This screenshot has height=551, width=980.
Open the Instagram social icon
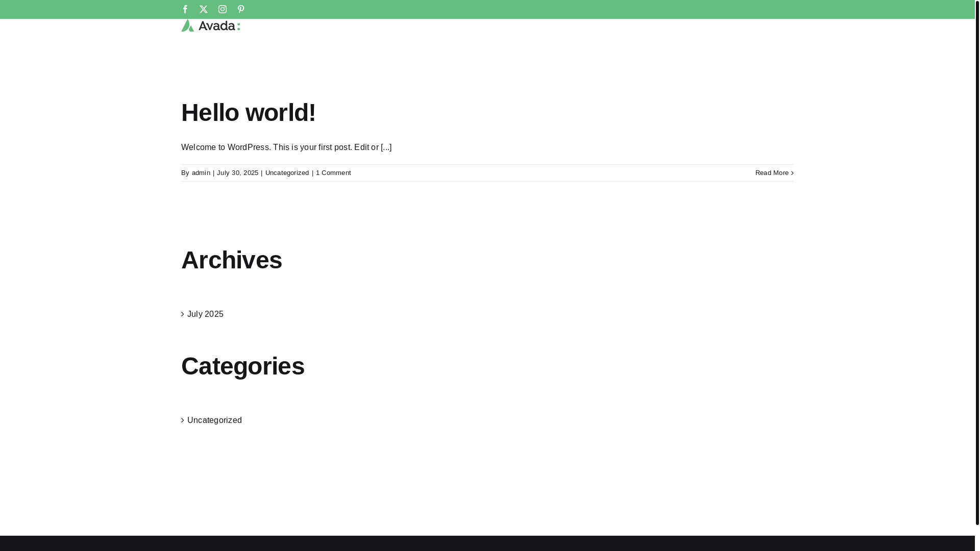[x=223, y=9]
